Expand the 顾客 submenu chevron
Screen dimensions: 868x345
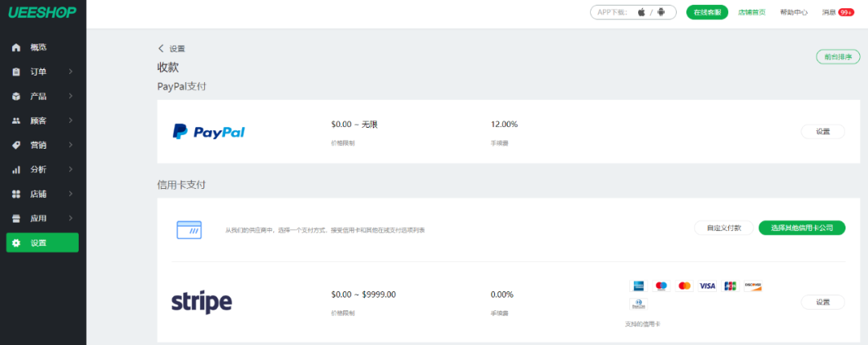point(71,121)
